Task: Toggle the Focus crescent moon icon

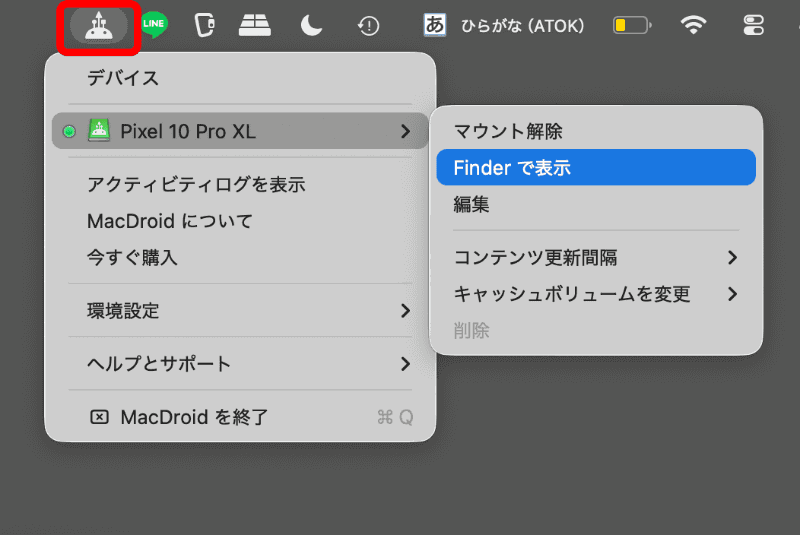Action: tap(311, 26)
